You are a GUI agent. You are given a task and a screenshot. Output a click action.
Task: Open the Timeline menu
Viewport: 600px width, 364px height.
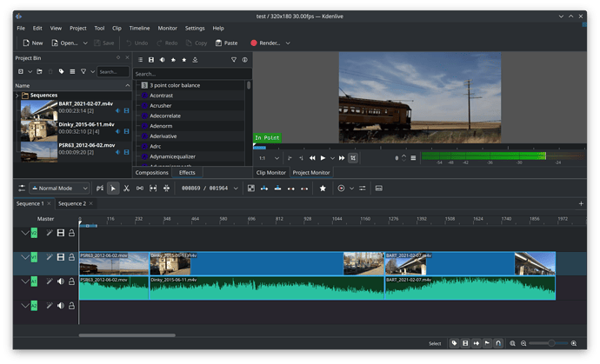tap(139, 29)
